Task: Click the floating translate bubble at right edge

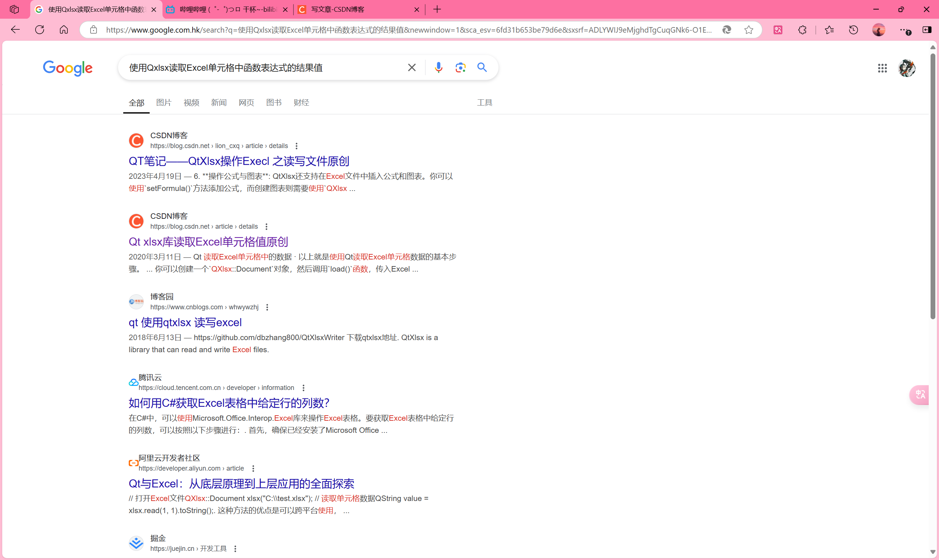Action: [x=921, y=395]
